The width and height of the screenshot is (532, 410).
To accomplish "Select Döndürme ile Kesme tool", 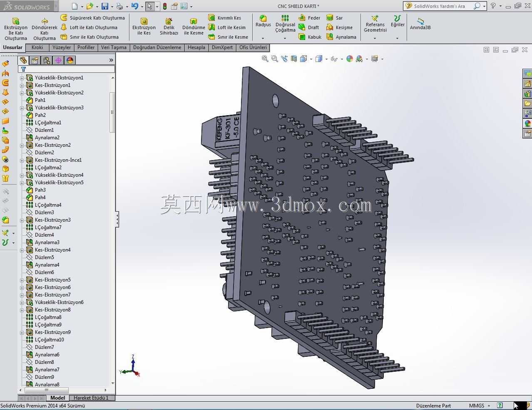I will click(x=194, y=27).
